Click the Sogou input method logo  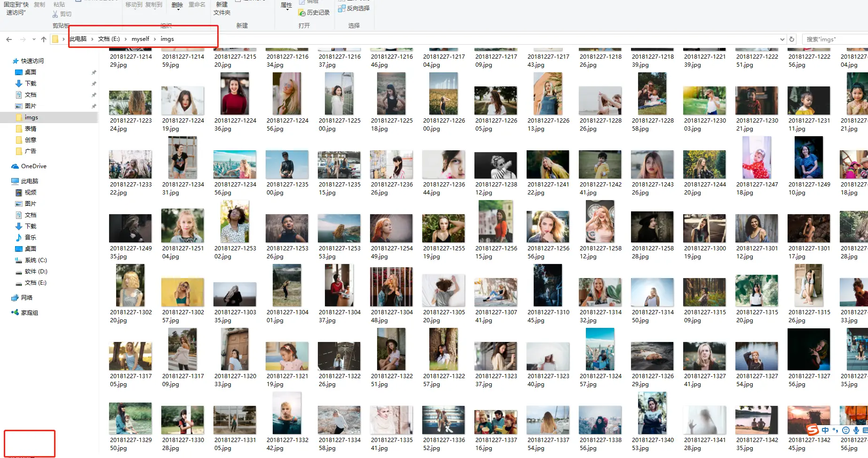[x=813, y=430]
